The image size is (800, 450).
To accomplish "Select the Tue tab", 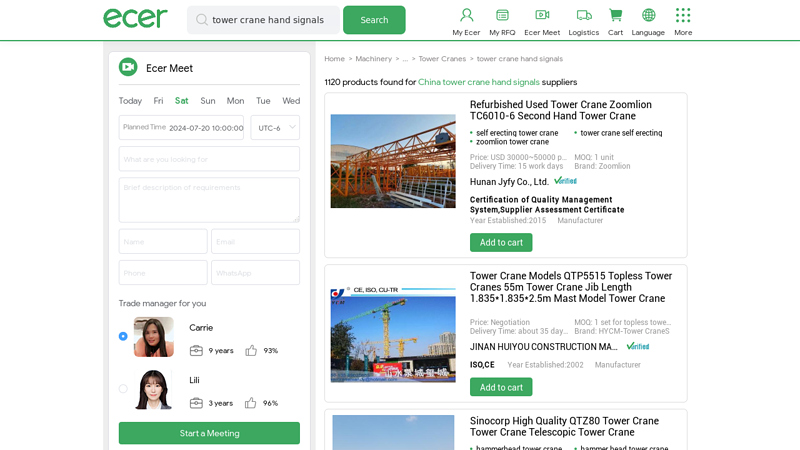I will pyautogui.click(x=263, y=101).
